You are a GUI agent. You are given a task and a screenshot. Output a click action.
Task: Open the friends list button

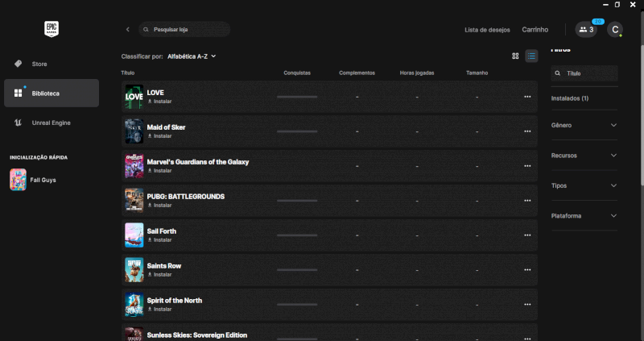click(x=586, y=30)
